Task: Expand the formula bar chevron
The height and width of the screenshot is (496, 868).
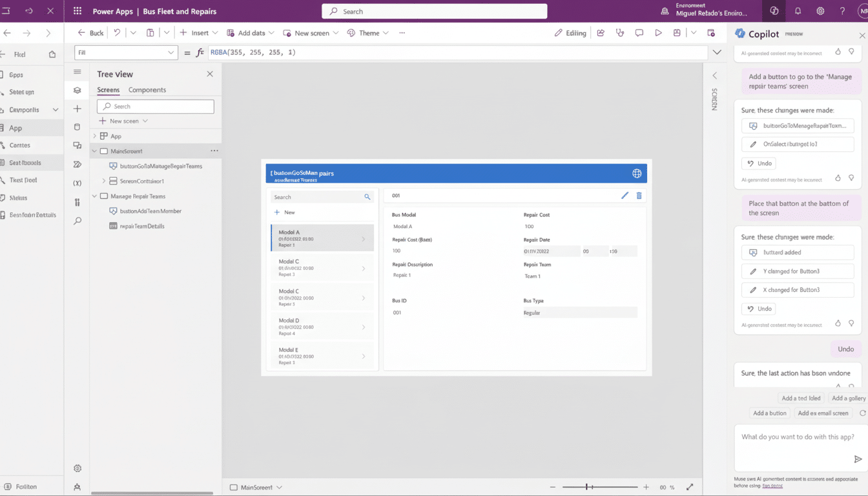Action: click(x=717, y=52)
